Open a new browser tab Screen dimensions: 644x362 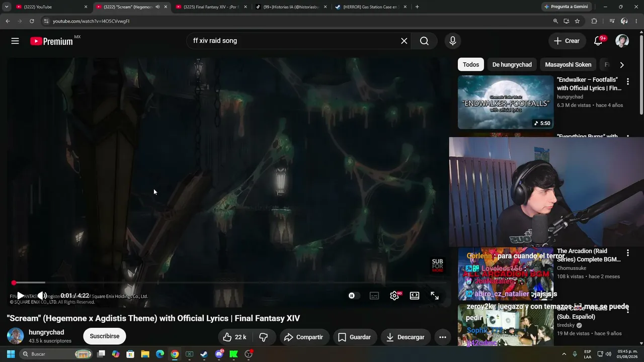coord(417,7)
